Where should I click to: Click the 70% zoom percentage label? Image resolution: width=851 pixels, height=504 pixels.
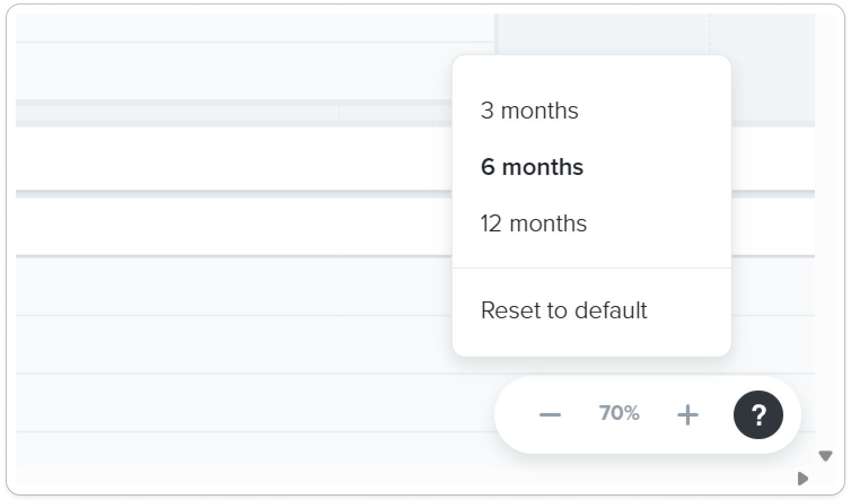pyautogui.click(x=619, y=413)
